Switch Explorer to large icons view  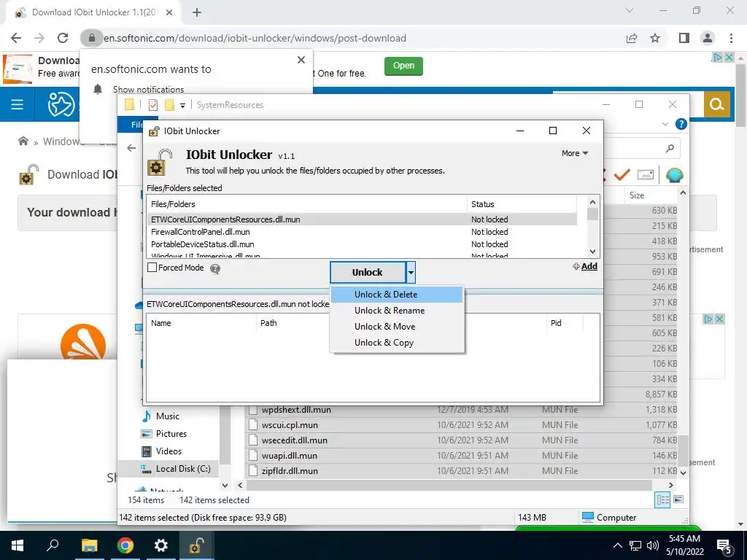[679, 500]
